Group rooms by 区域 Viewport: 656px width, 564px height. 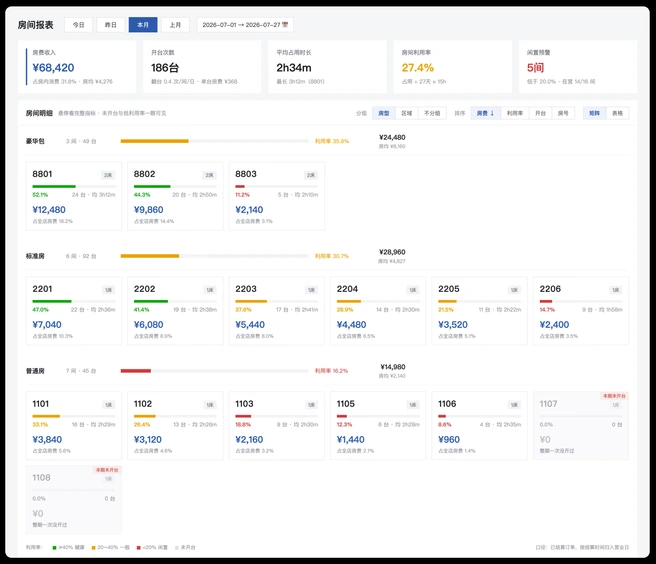point(407,113)
